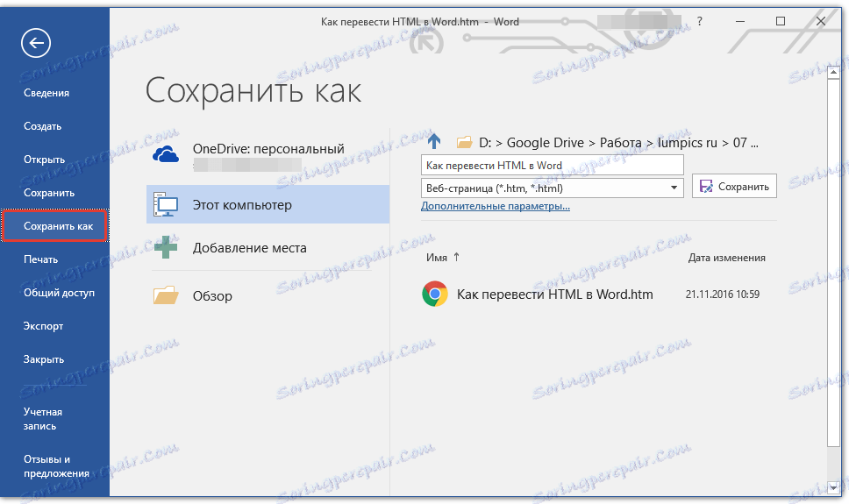Click the scrollbar up arrow
Image resolution: width=849 pixels, height=504 pixels.
point(833,73)
